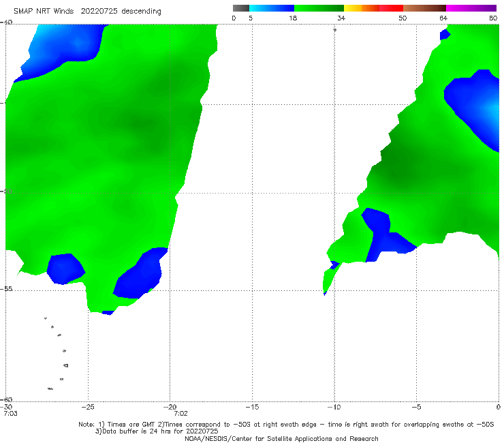Click the longitude label '-5'
Viewport: 504px width, 443px height.
pos(416,407)
